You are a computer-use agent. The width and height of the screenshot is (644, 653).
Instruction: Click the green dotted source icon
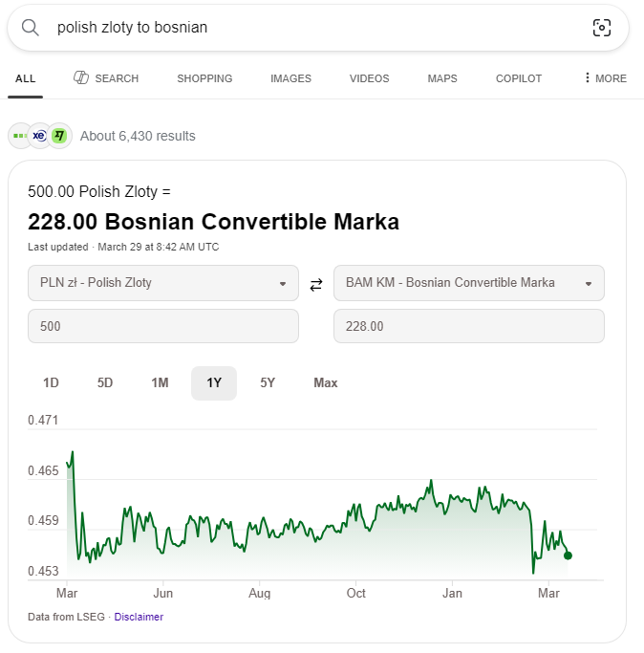click(19, 136)
